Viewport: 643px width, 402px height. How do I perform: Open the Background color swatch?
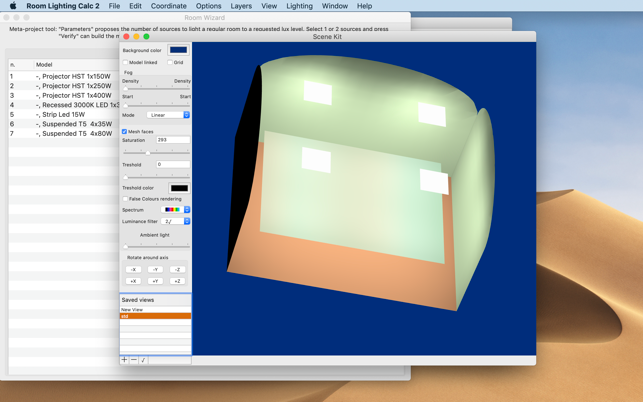pos(178,50)
